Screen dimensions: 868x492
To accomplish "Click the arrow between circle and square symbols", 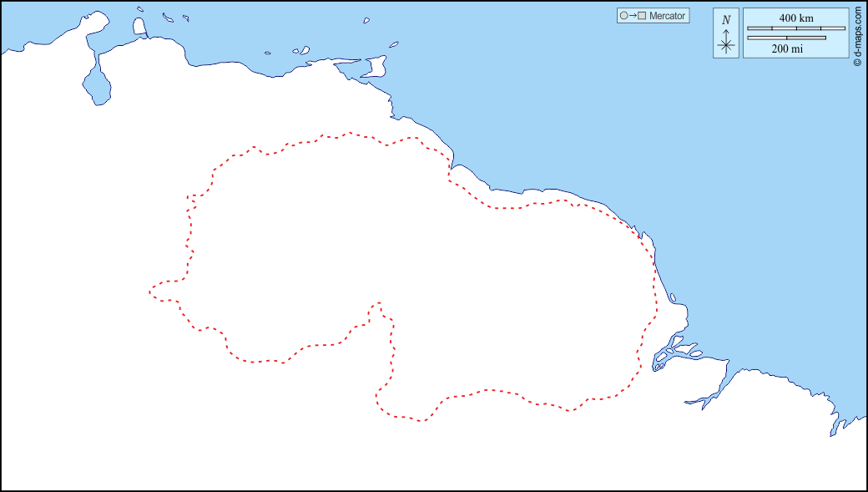I will click(634, 15).
